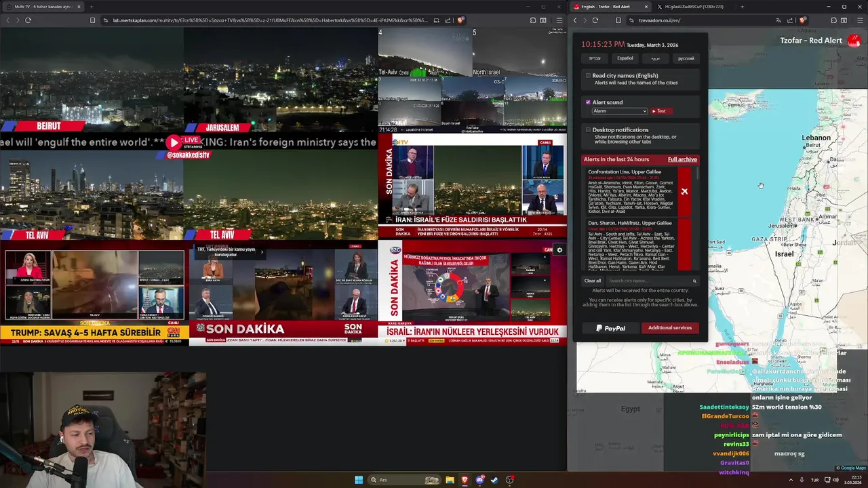The image size is (868, 488).
Task: Switch the site language to Hebrew
Action: pos(595,58)
